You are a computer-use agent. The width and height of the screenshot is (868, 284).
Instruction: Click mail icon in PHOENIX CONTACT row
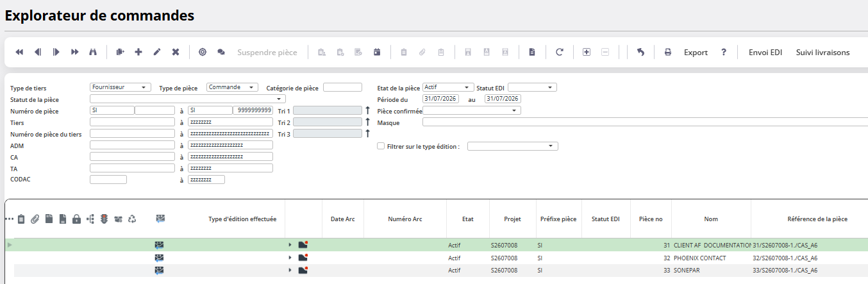pyautogui.click(x=160, y=258)
